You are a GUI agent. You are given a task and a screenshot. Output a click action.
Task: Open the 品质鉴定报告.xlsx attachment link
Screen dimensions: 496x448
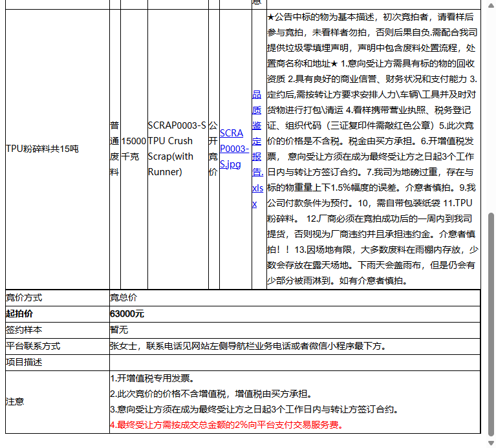[257, 149]
